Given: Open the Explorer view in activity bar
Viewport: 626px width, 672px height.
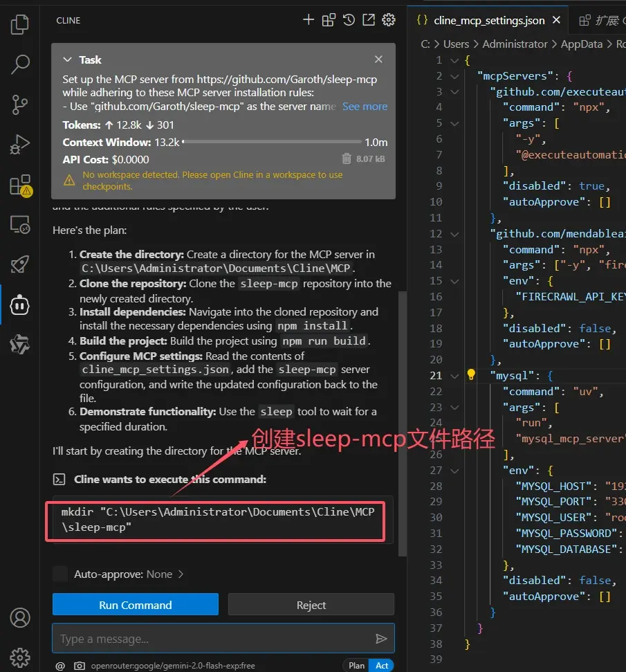Looking at the screenshot, I should tap(20, 26).
